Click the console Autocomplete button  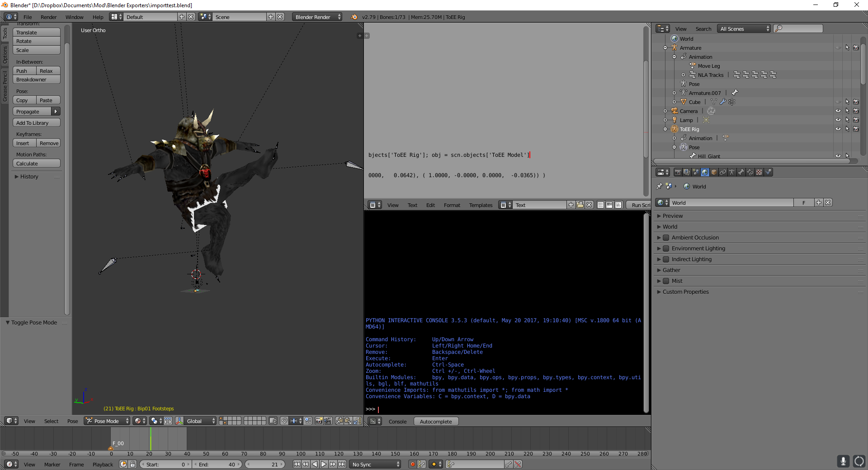[436, 421]
